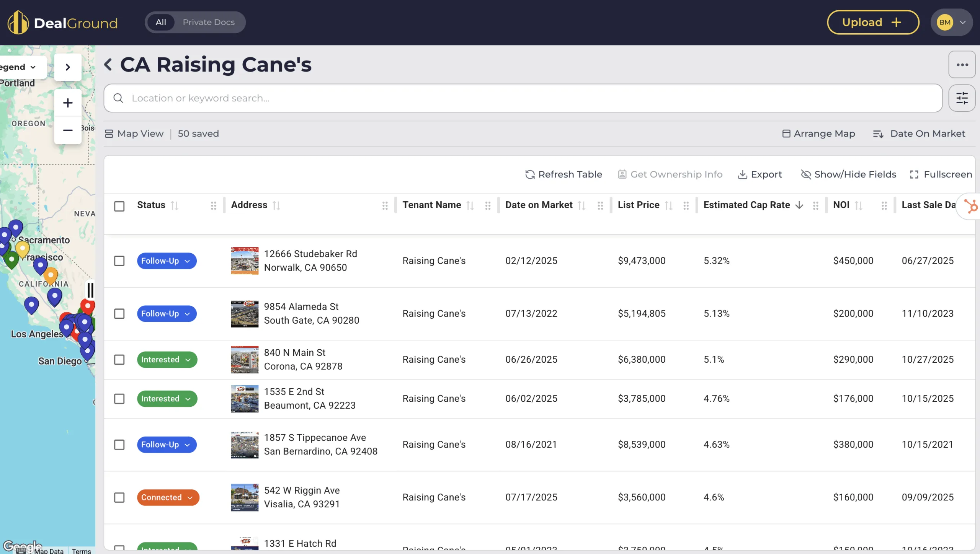This screenshot has width=980, height=554.
Task: Export the table data
Action: [759, 174]
